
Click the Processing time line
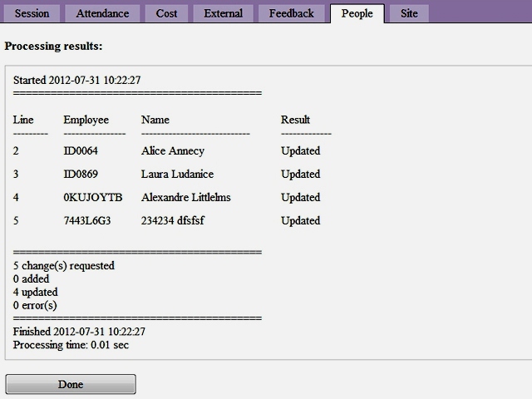pyautogui.click(x=71, y=344)
